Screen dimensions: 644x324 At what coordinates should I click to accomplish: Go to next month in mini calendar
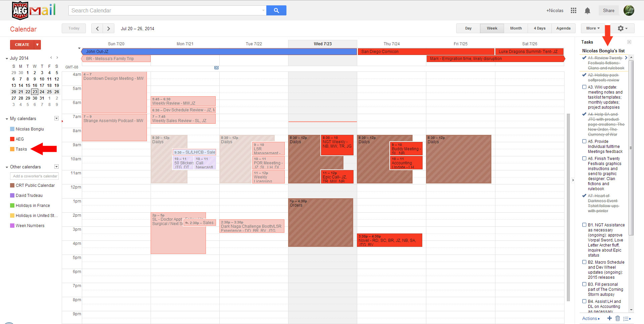(x=57, y=58)
